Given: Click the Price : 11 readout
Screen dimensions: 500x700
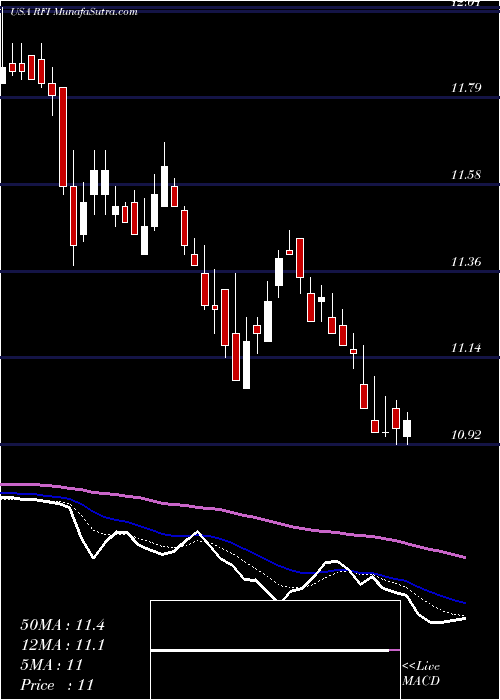Looking at the screenshot, I should (57, 685).
